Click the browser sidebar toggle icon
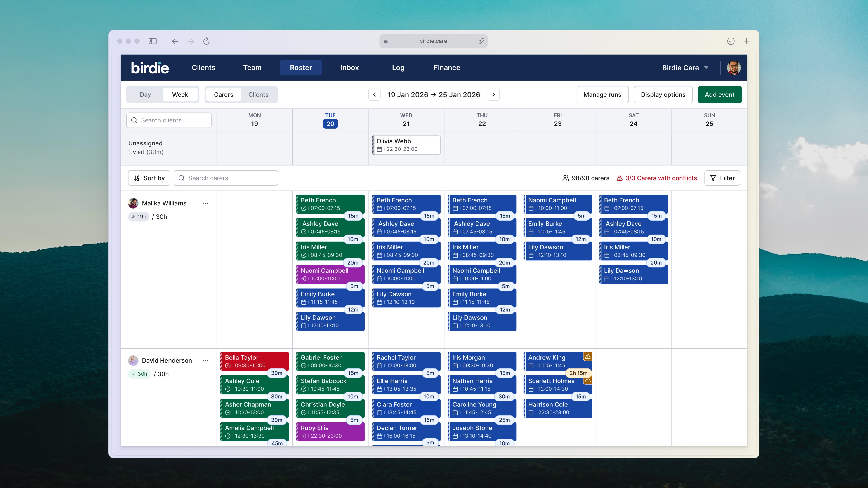Viewport: 868px width, 488px height. (153, 41)
